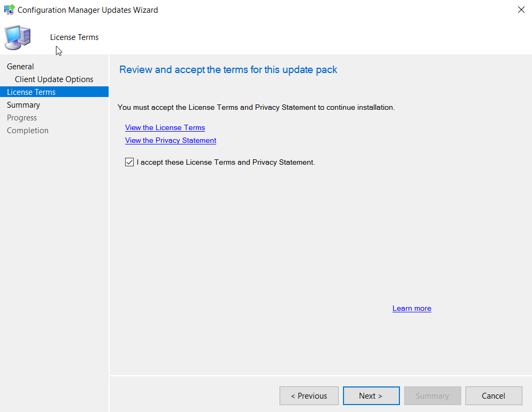Open the General wizard step

coord(20,67)
